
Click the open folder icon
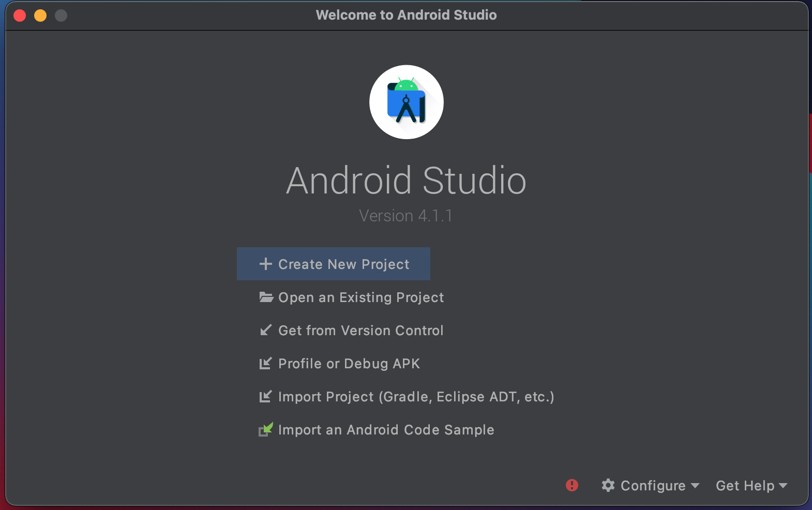pos(266,297)
